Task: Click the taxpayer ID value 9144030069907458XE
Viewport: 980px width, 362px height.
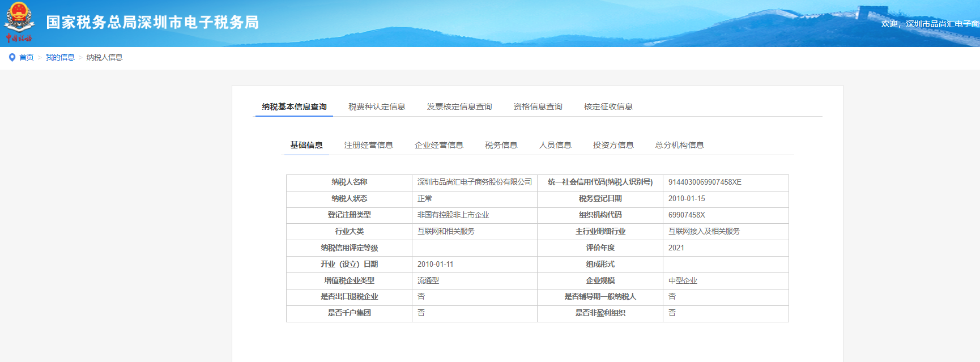Action: coord(704,182)
